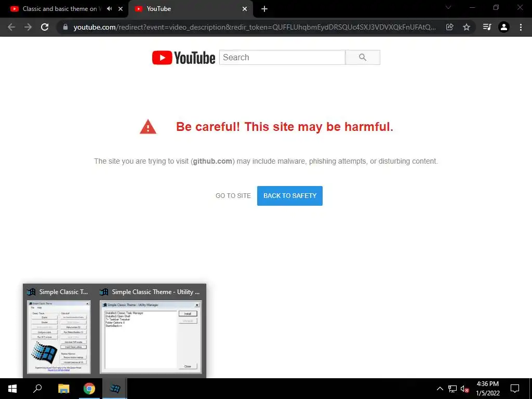
Task: Close the active YouTube tab
Action: point(245,9)
